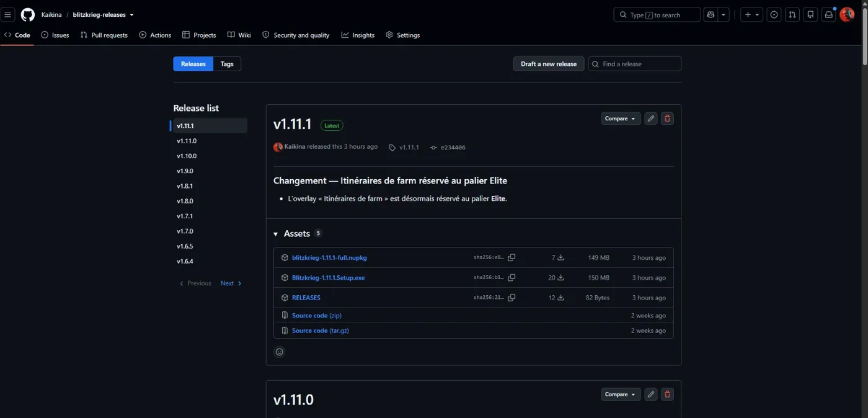Open the Copilot dropdown arrow

pyautogui.click(x=724, y=15)
